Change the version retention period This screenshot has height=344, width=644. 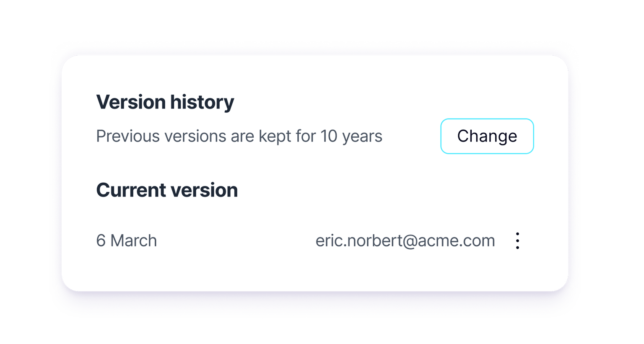[x=487, y=136]
